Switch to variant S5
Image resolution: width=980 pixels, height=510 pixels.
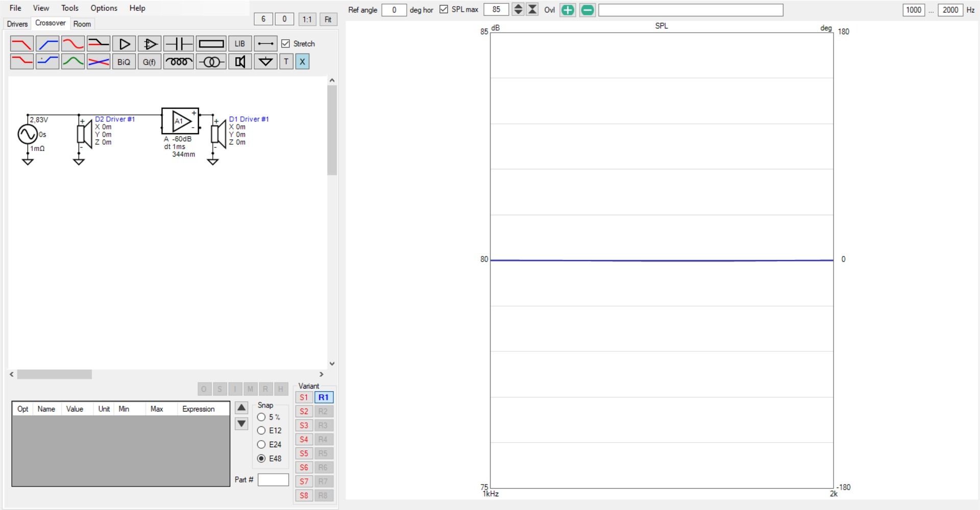coord(304,453)
